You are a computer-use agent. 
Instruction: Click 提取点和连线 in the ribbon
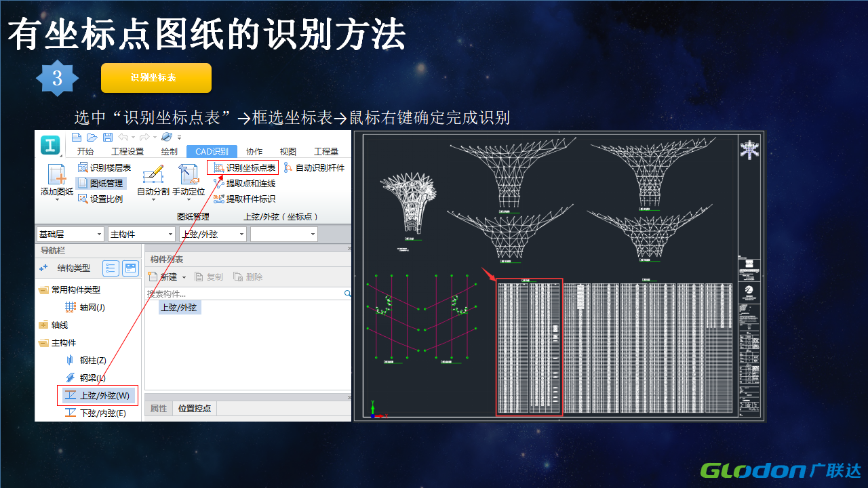tap(244, 183)
